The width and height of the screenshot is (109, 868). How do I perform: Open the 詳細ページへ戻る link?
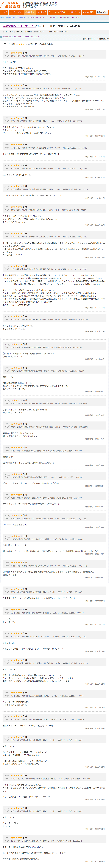click(21, 36)
